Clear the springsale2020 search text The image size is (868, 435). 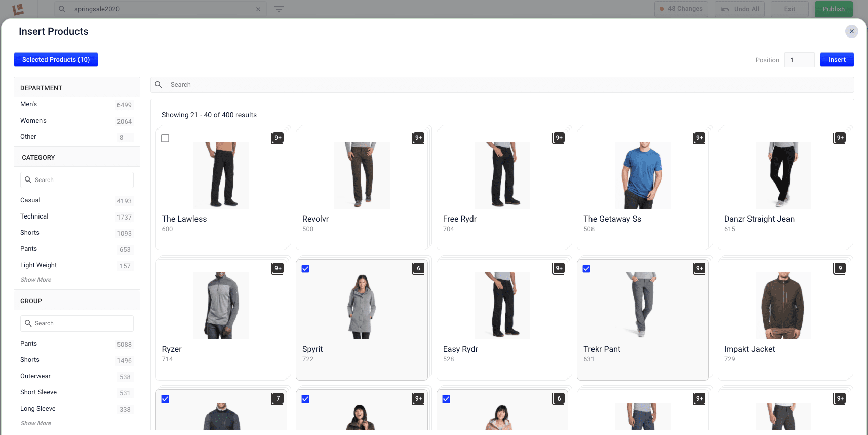[258, 9]
